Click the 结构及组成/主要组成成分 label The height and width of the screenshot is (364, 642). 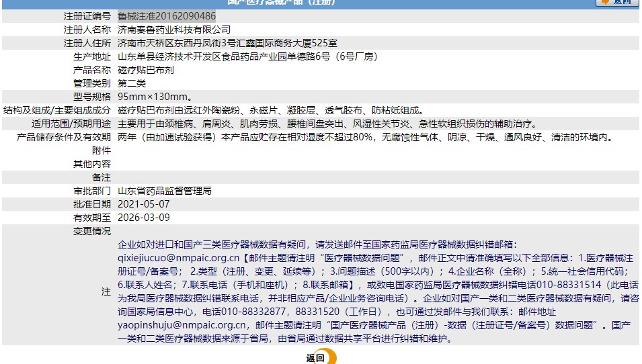[x=57, y=110]
